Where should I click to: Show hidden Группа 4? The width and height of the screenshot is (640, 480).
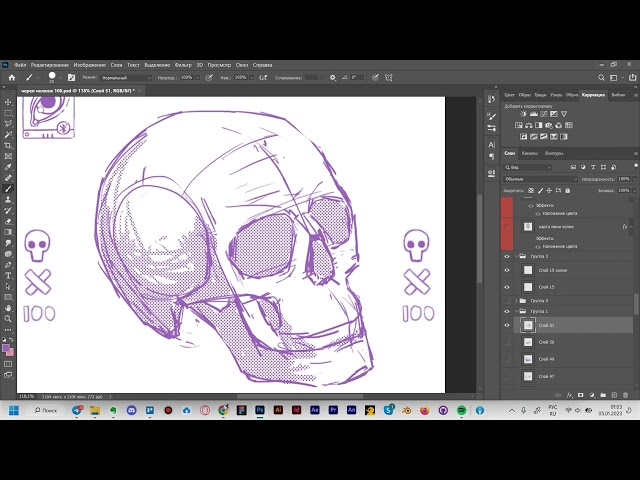507,301
